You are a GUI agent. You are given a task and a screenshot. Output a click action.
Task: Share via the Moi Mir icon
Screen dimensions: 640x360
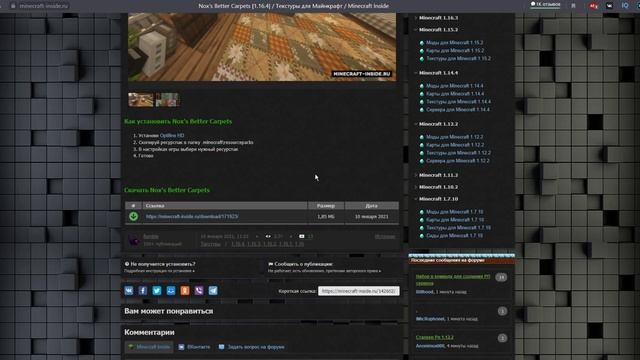[x=171, y=291]
